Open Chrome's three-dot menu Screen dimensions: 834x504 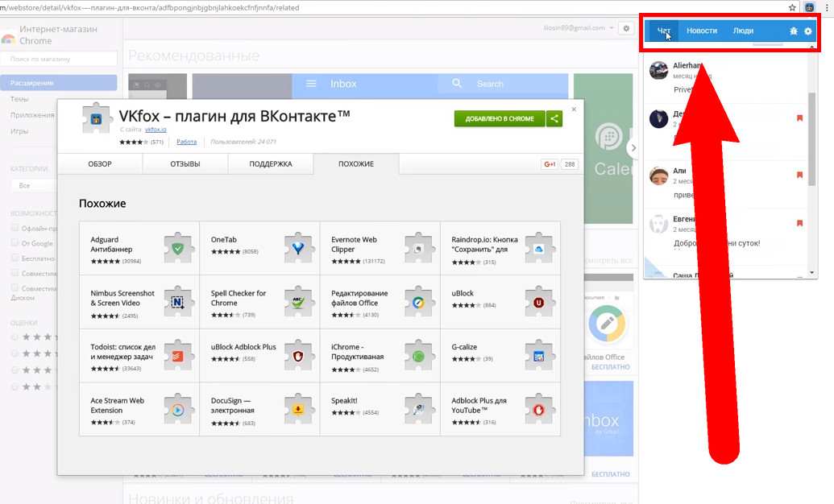pyautogui.click(x=827, y=6)
